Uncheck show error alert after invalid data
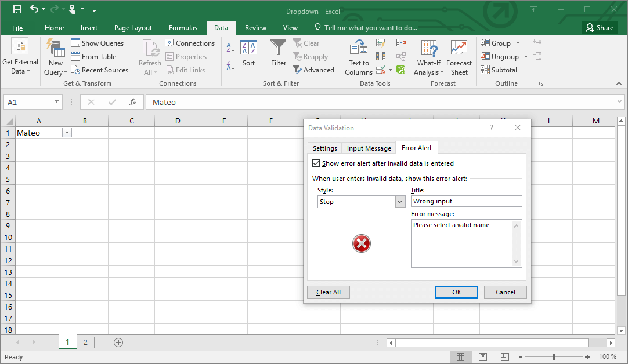This screenshot has width=628, height=364. (316, 163)
